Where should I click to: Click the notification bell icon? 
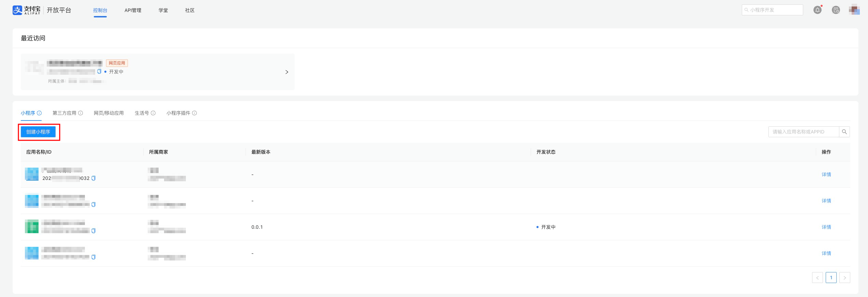[x=818, y=10]
